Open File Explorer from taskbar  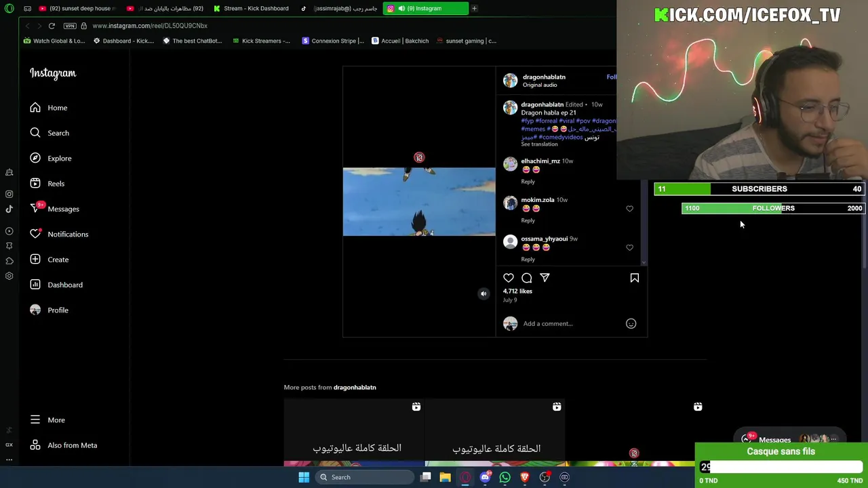(445, 477)
